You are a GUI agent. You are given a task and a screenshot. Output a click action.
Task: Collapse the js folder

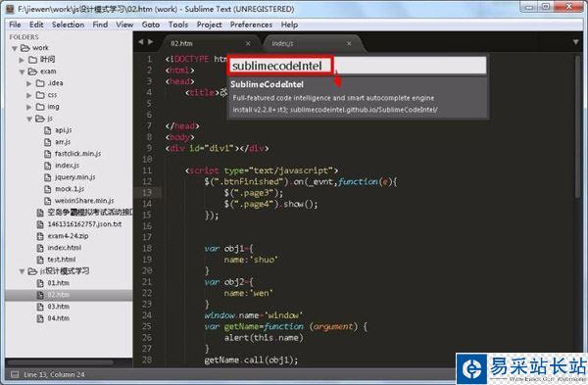pos(29,119)
